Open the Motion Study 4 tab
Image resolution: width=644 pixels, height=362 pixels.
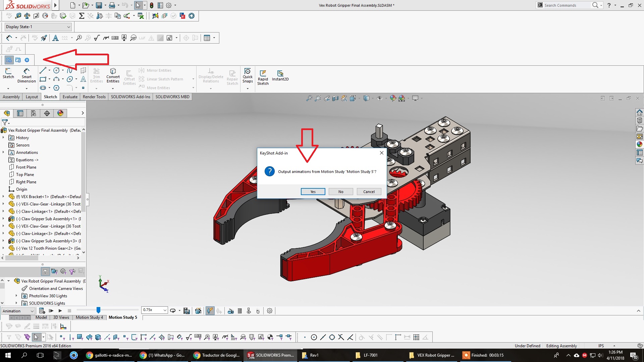(x=89, y=317)
